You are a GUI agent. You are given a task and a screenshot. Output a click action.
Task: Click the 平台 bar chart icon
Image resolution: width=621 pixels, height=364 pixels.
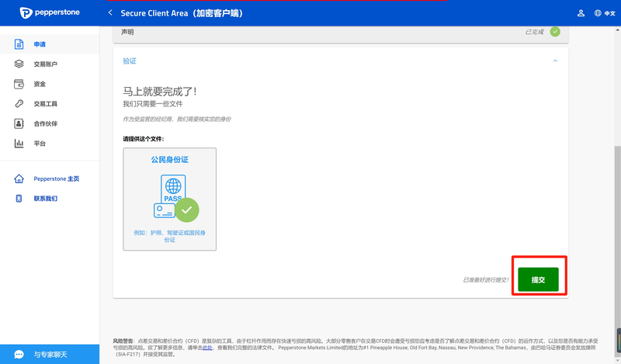click(19, 144)
